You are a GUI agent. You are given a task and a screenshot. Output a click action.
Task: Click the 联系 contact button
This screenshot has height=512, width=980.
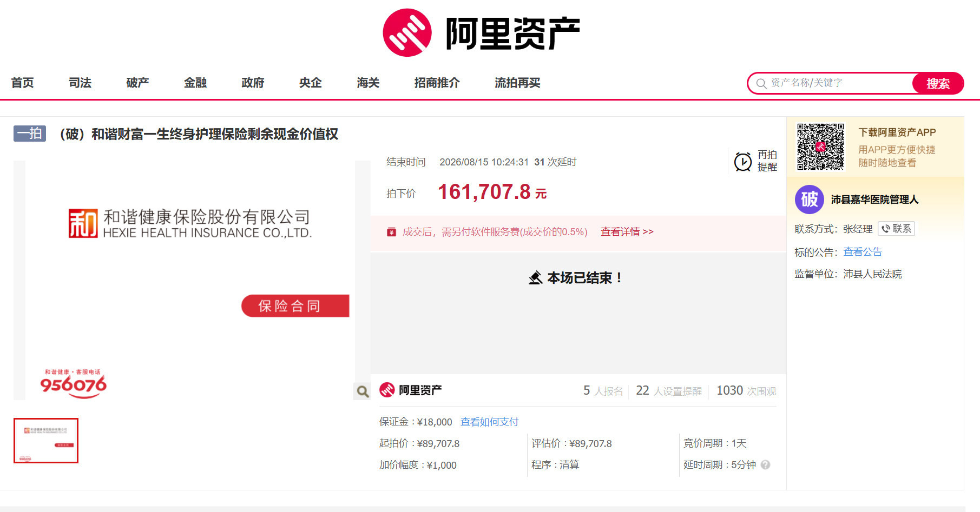tap(896, 229)
